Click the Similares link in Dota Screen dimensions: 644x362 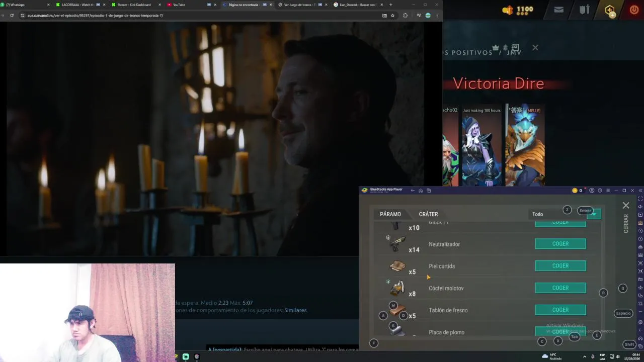pos(295,310)
